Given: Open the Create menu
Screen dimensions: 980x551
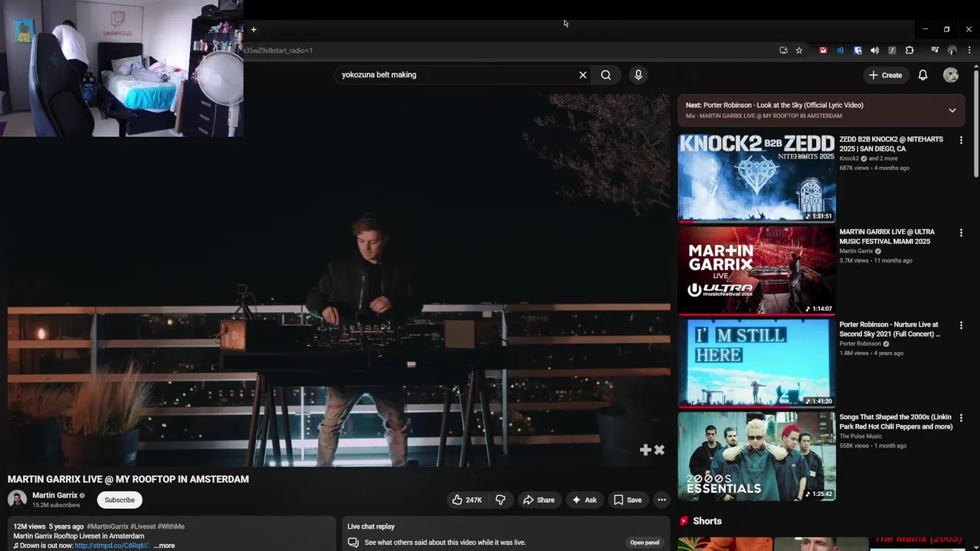Looking at the screenshot, I should pos(885,75).
